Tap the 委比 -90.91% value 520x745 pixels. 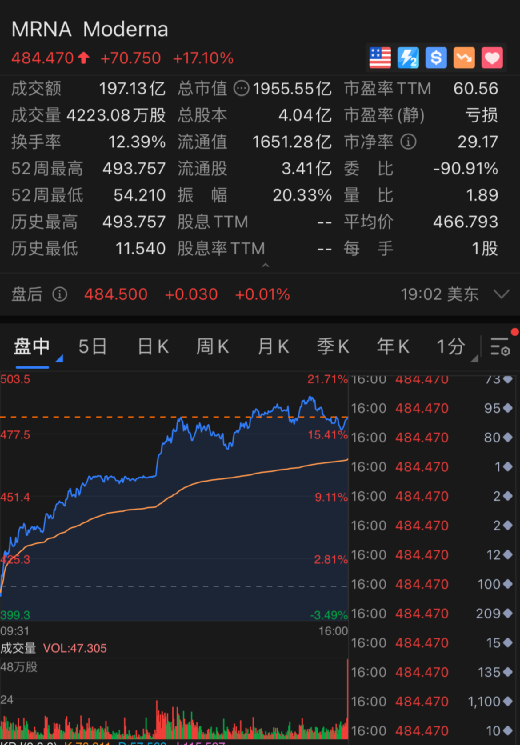tap(466, 168)
